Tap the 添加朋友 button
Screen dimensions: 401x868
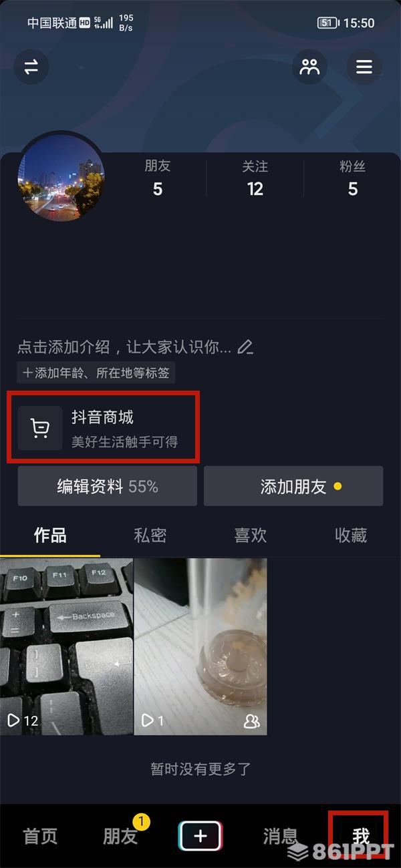293,486
